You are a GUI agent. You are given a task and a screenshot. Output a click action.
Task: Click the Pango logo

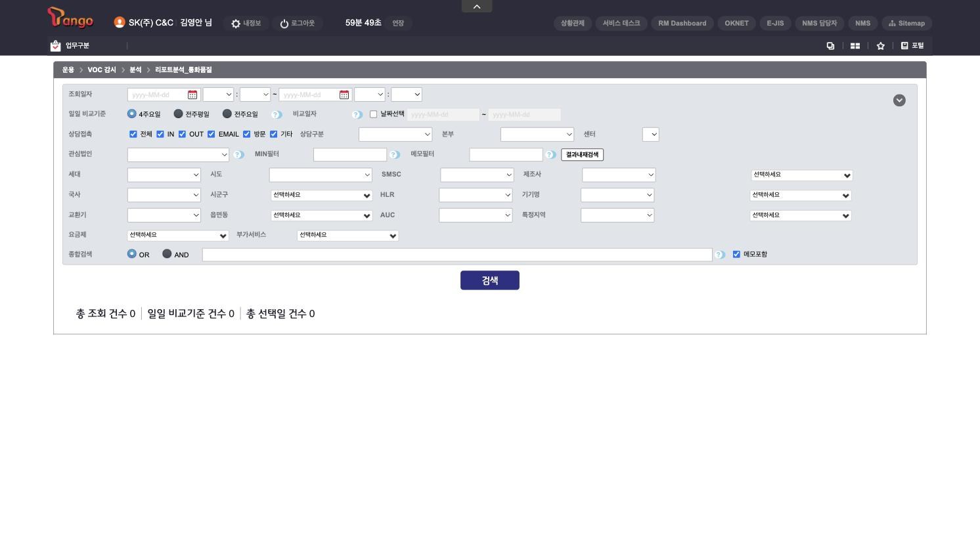coord(70,18)
